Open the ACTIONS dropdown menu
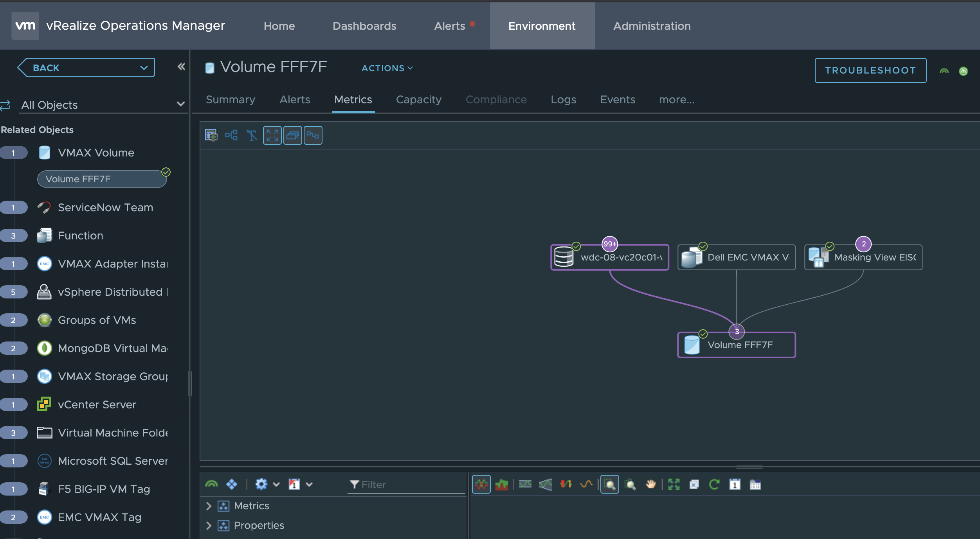This screenshot has height=539, width=980. click(x=387, y=68)
